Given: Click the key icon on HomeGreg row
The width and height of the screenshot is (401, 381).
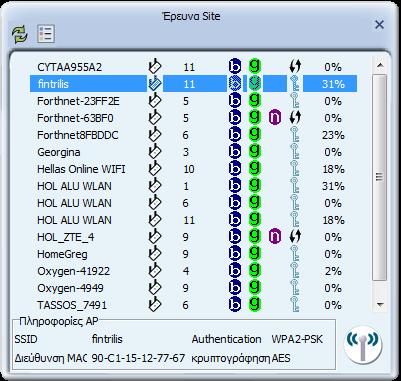Looking at the screenshot, I should click(x=295, y=254).
